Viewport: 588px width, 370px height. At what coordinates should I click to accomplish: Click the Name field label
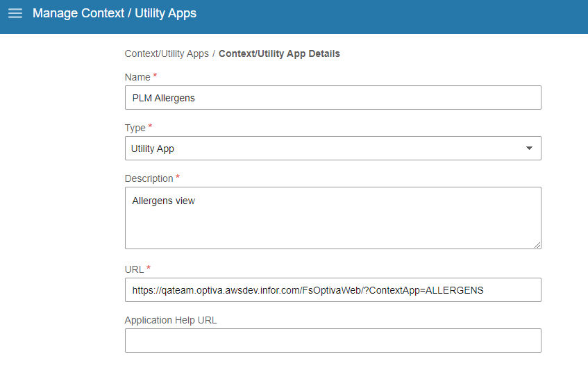pos(137,77)
